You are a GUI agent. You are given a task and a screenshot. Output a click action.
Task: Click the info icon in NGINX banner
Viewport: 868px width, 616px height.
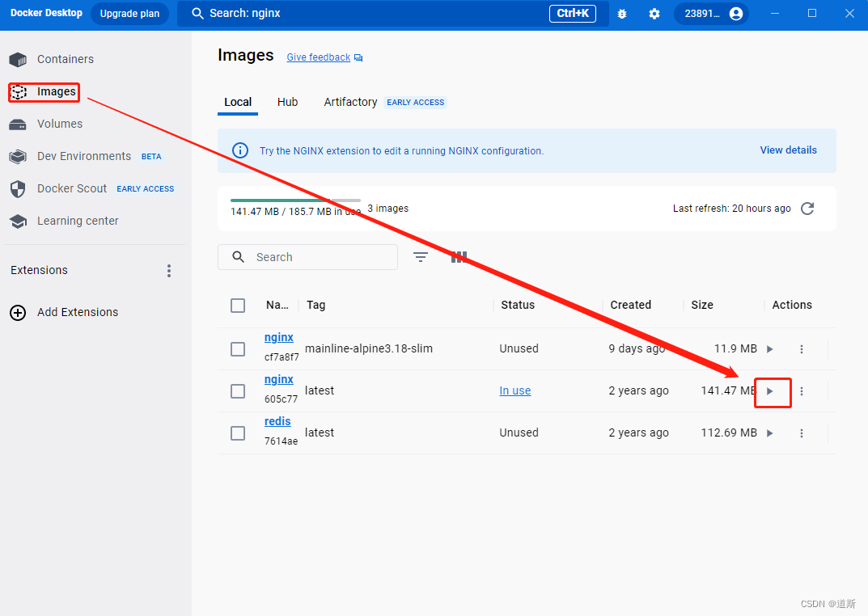pyautogui.click(x=240, y=150)
